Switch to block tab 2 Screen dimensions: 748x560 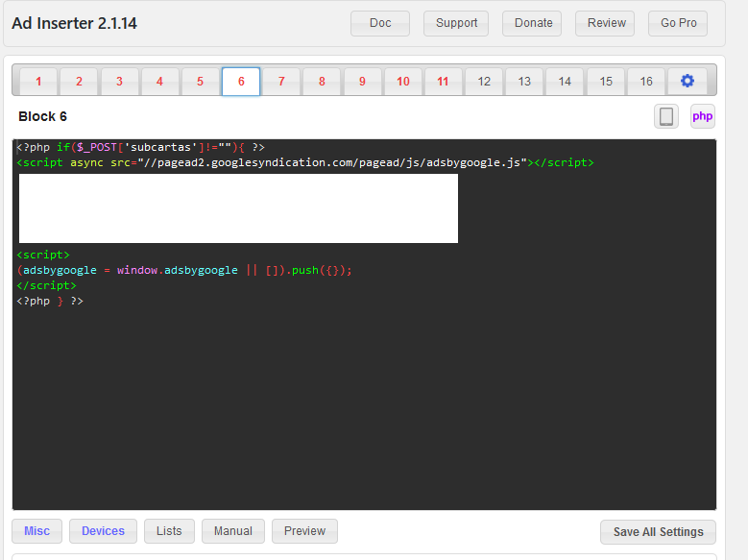click(x=79, y=81)
